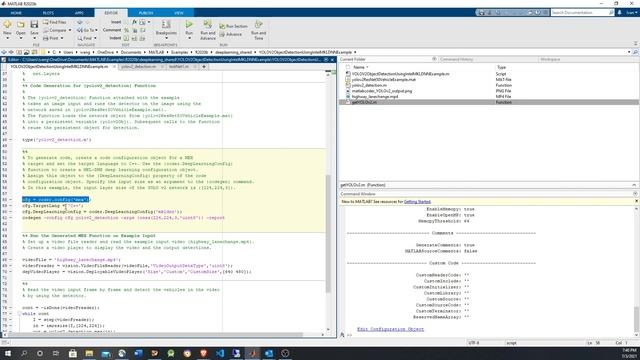Click the Run and Advance icon

(208, 24)
